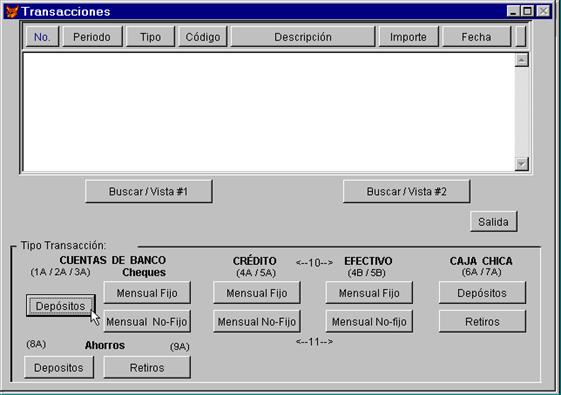Viewport: 561px width, 395px height.
Task: Open Buscar / Vista #2
Action: click(x=406, y=192)
